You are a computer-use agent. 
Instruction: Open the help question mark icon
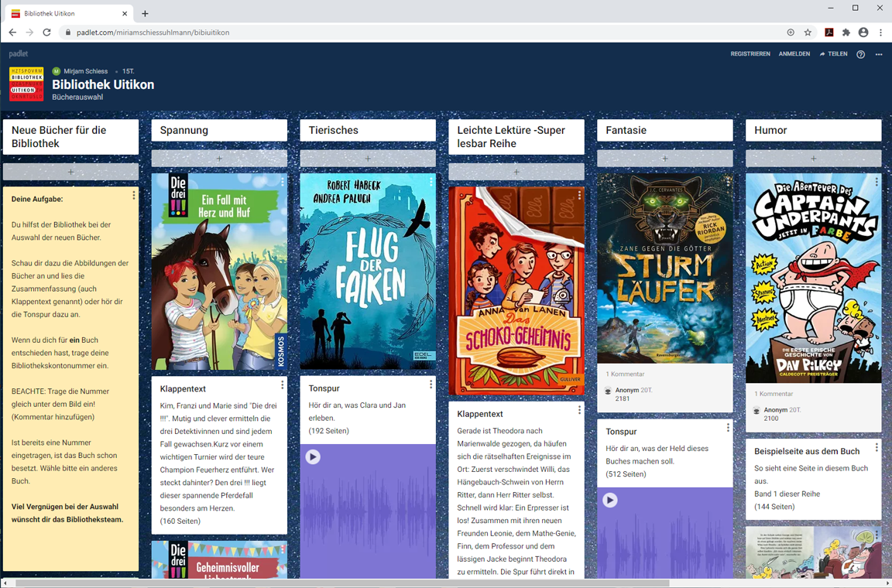(x=860, y=54)
